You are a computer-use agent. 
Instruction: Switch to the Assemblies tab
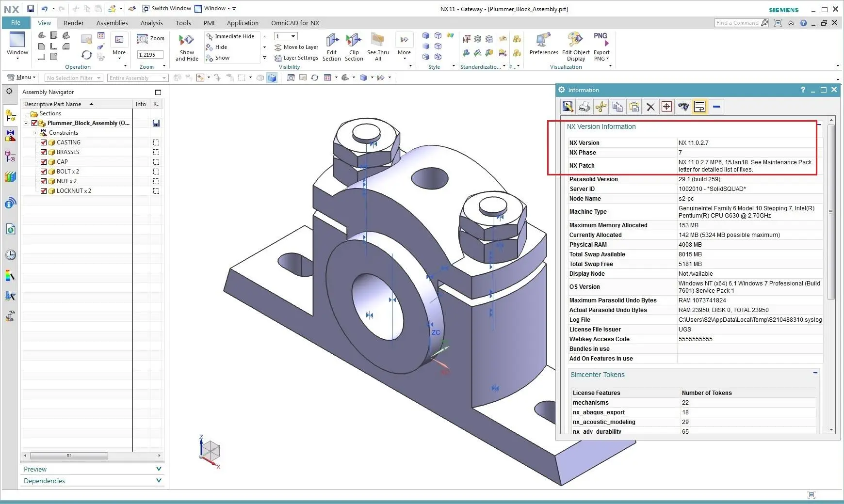(112, 23)
